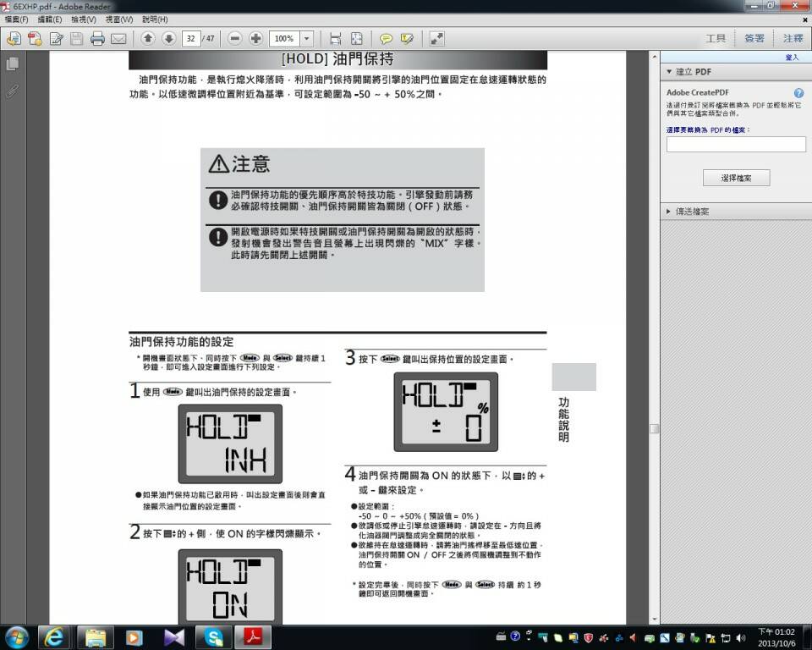
Task: Open the 視窗(W) menu
Action: coord(119,19)
